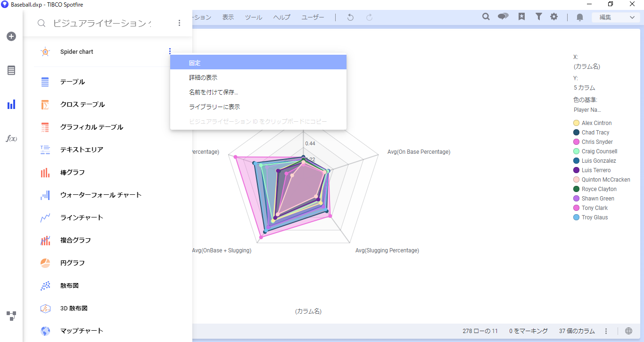Image resolution: width=644 pixels, height=342 pixels.
Task: Open the ユーザー menu
Action: click(313, 17)
